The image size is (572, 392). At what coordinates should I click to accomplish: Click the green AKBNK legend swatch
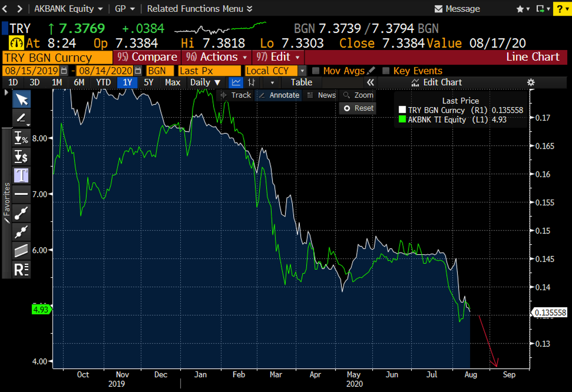[x=402, y=120]
